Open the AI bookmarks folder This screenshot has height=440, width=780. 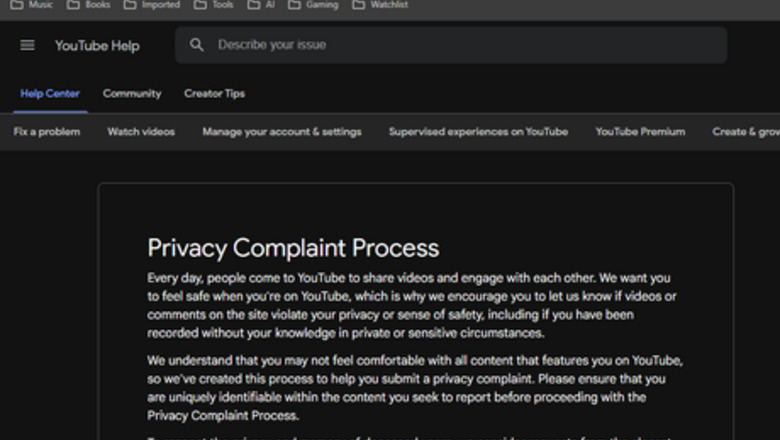click(262, 5)
